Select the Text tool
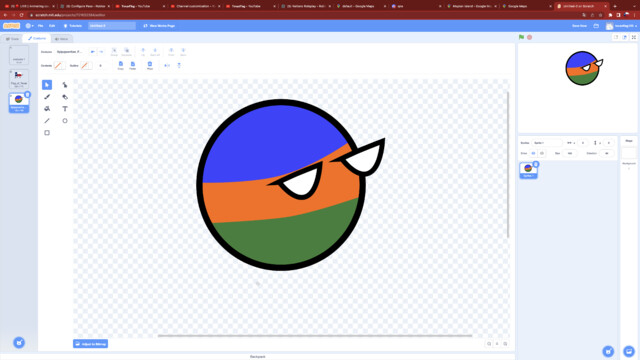Image resolution: width=640 pixels, height=360 pixels. pyautogui.click(x=64, y=109)
